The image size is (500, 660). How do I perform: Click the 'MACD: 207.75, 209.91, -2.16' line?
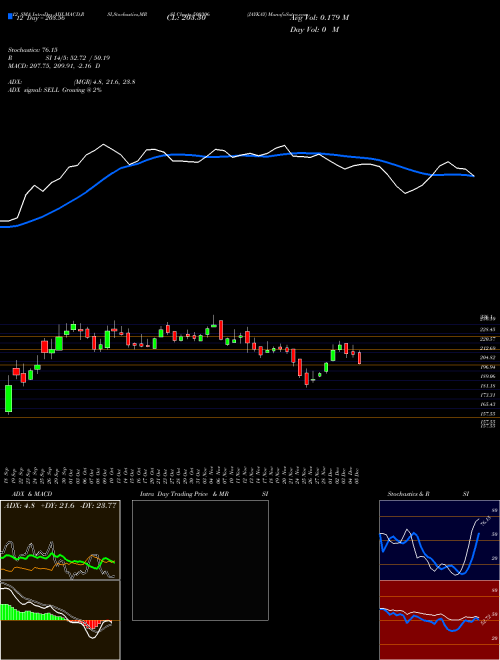(54, 66)
